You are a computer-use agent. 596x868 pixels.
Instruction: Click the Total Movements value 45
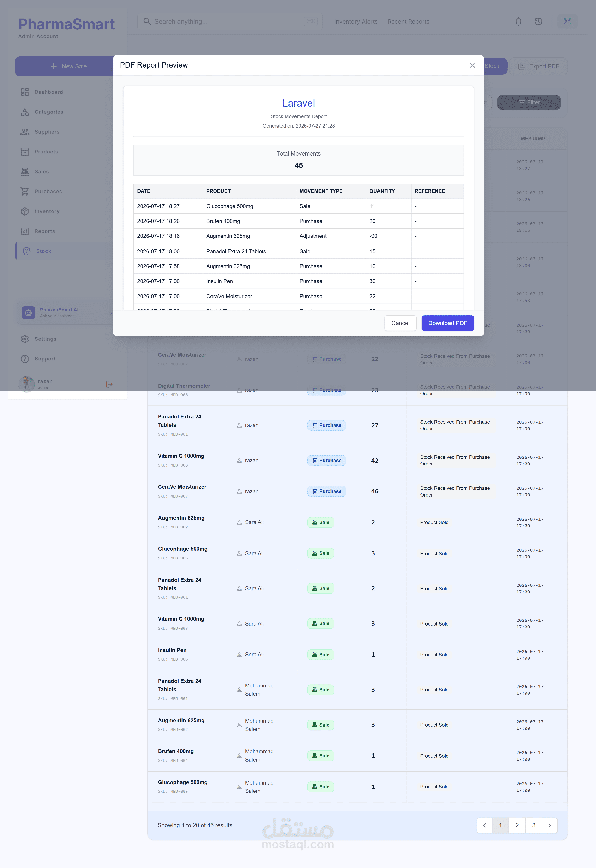[x=298, y=165]
